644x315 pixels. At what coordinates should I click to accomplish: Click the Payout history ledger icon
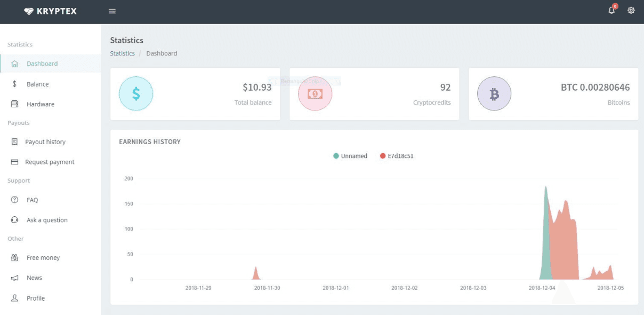(x=14, y=141)
